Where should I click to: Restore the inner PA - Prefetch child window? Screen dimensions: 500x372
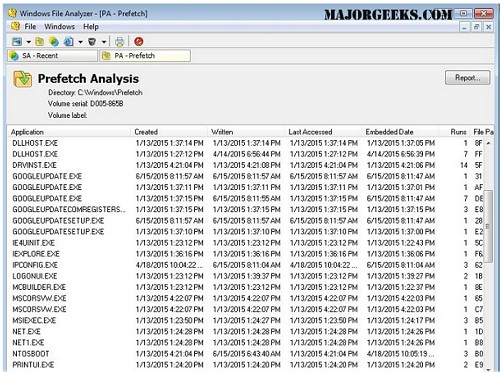tap(476, 27)
